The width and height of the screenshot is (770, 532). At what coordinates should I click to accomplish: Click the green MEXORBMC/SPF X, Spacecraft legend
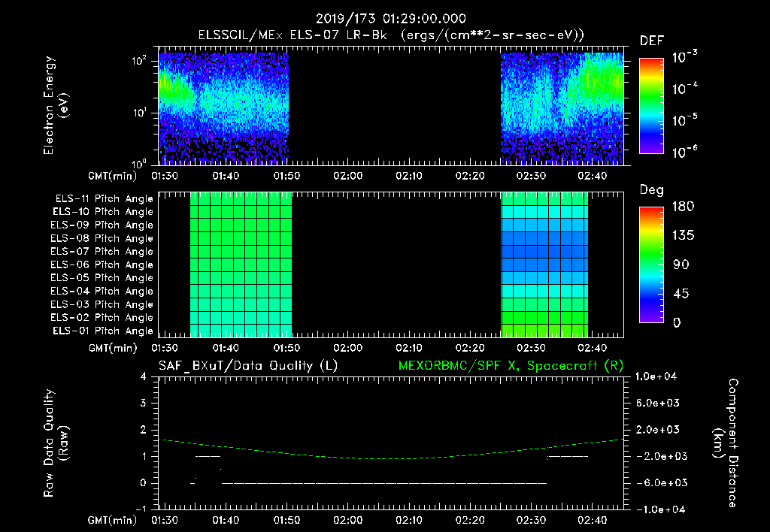click(511, 366)
